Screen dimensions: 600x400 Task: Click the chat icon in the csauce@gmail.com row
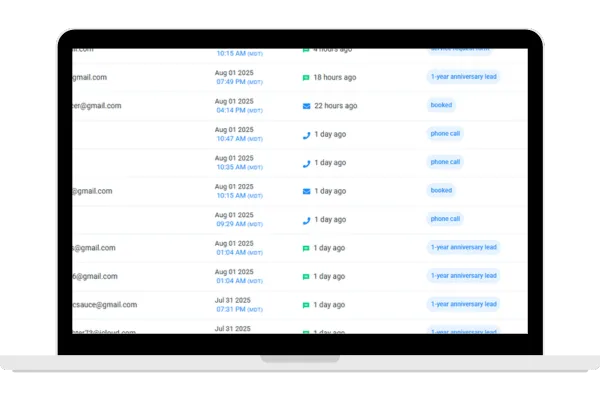(306, 305)
